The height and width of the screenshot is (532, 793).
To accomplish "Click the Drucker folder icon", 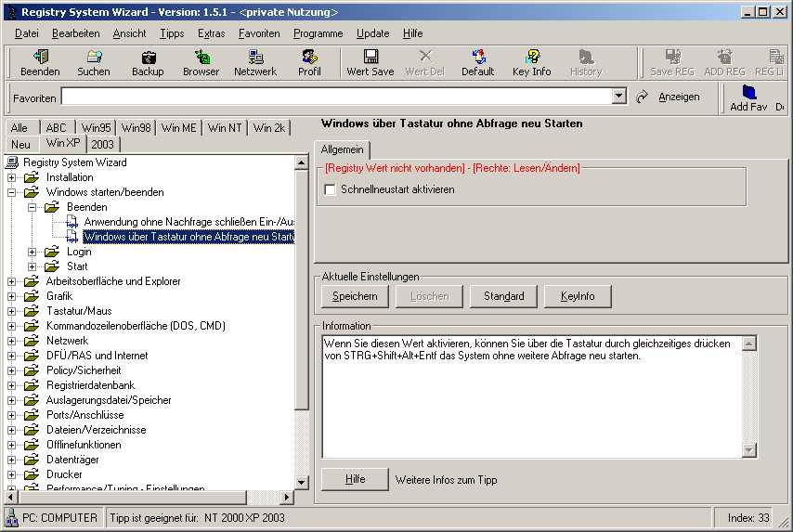I will coord(32,474).
